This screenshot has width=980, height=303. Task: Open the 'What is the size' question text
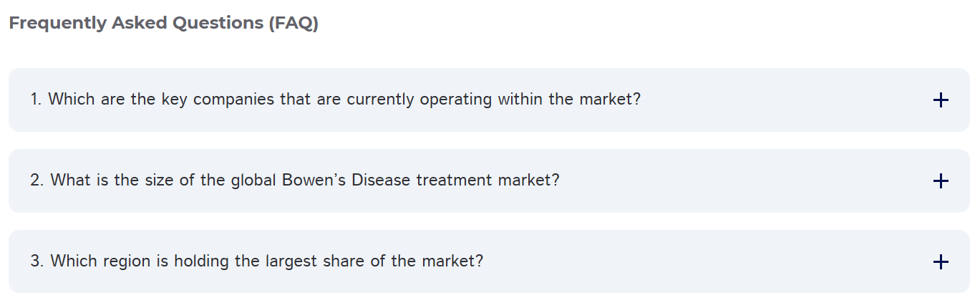pos(295,180)
